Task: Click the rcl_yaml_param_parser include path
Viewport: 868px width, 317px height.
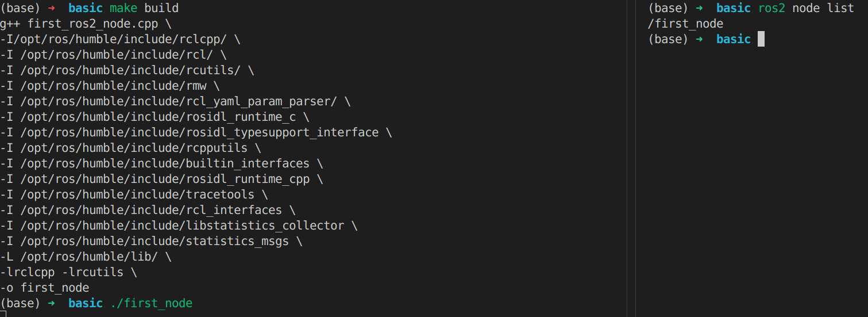Action: pyautogui.click(x=172, y=102)
